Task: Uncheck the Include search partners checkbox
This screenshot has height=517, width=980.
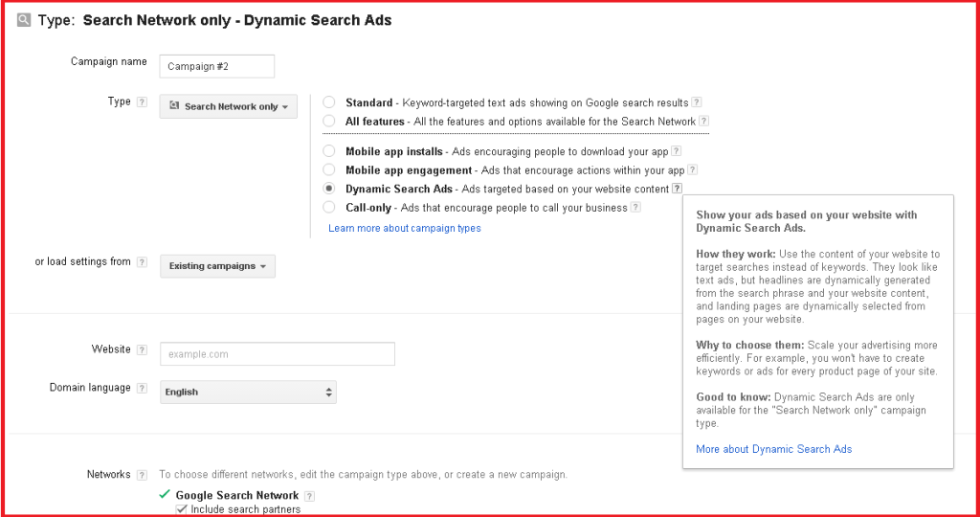Action: [182, 509]
